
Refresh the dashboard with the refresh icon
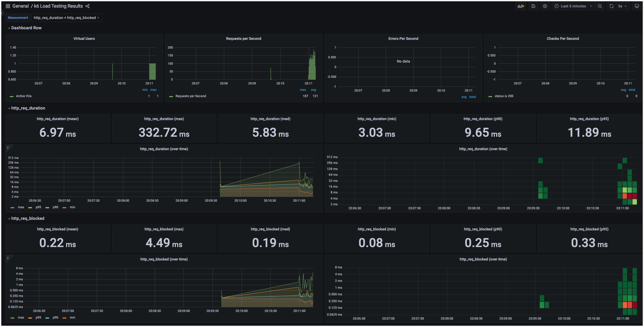click(x=612, y=6)
